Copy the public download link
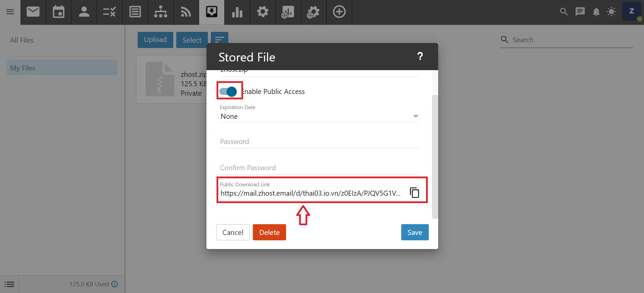Screen dimensions: 644x293 coord(415,193)
